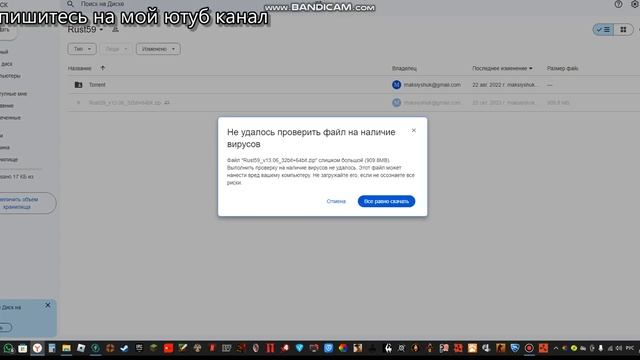Open Steam from the taskbar
Screen dimensions: 640x360
124,348
